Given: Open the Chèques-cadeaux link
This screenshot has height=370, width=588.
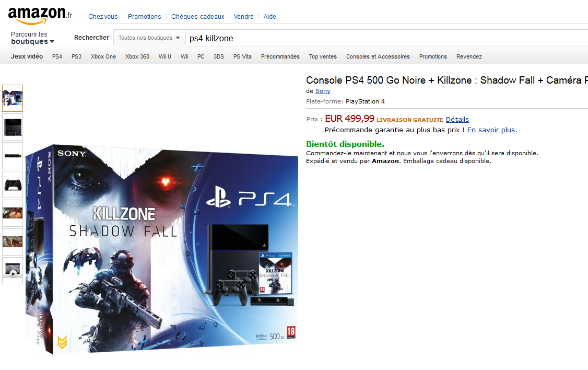Looking at the screenshot, I should point(197,17).
